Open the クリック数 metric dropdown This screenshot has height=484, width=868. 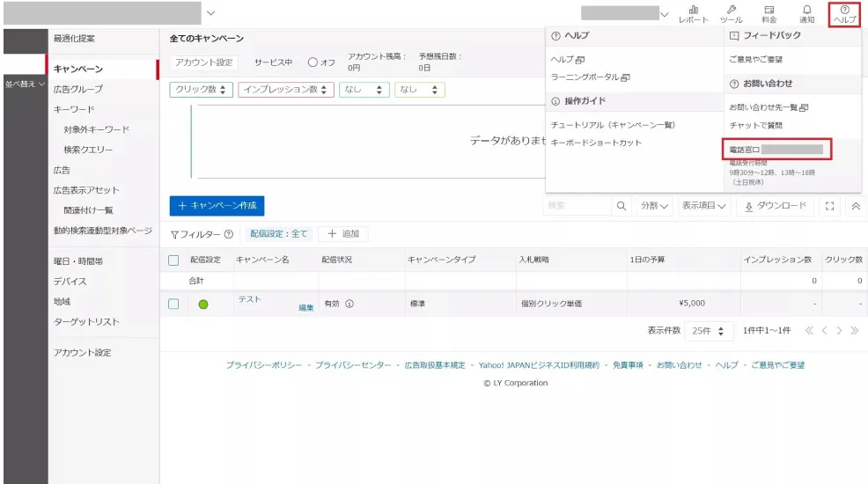[x=202, y=90]
